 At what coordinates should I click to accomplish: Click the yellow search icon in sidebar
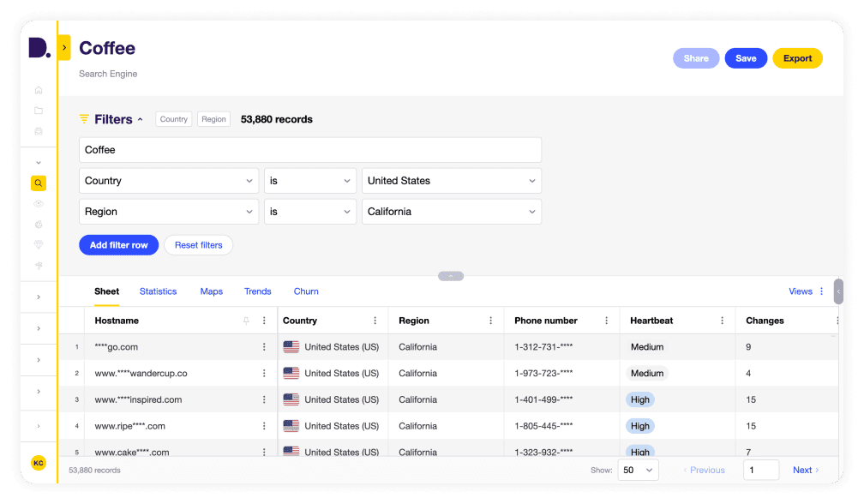pos(39,183)
